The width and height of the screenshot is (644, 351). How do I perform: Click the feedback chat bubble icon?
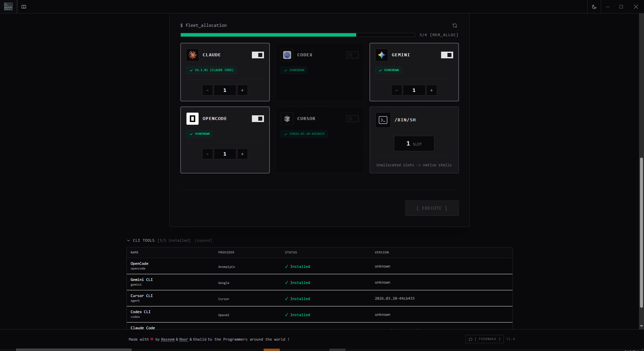(471, 339)
